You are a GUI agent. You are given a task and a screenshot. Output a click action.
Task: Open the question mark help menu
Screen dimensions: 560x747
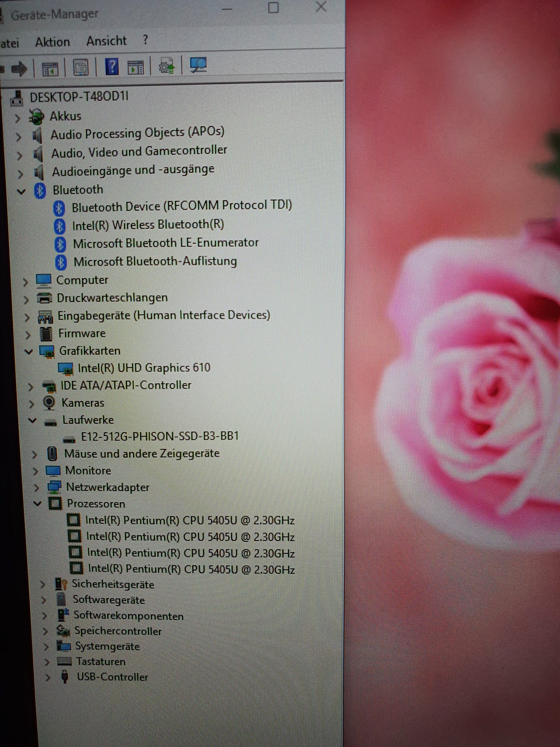pyautogui.click(x=145, y=40)
